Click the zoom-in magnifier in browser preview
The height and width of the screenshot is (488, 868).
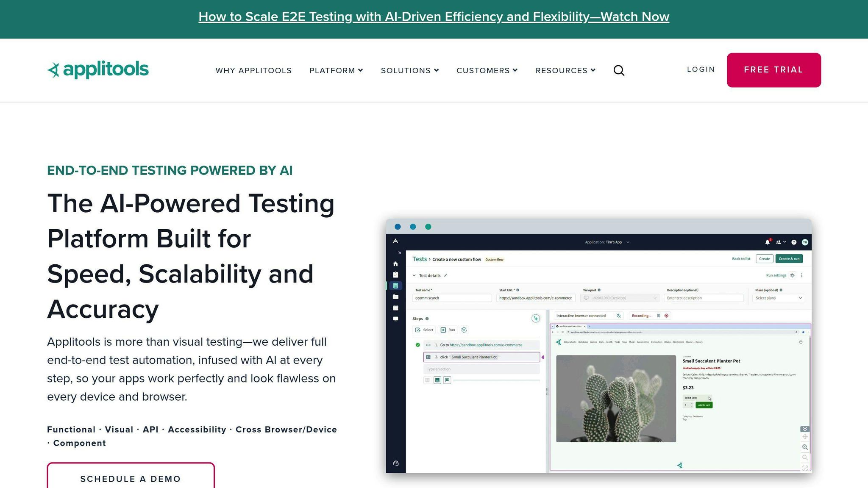point(805,447)
